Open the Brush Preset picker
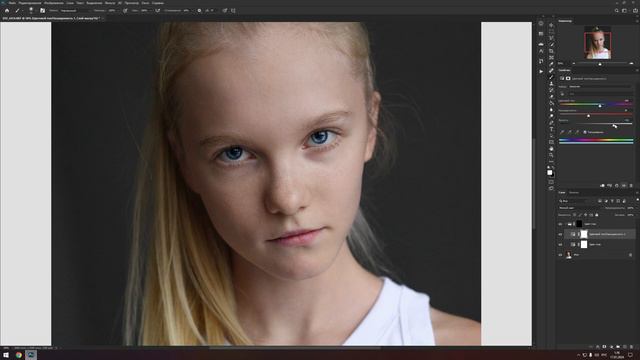Viewport: 640px width, 360px height. coord(31,11)
